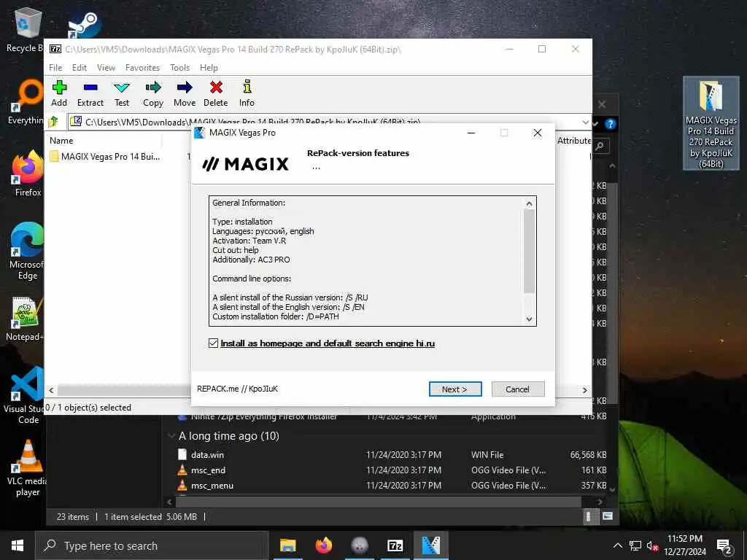Click the red Delete icon
Viewport: 747px width, 560px height.
coord(215,93)
